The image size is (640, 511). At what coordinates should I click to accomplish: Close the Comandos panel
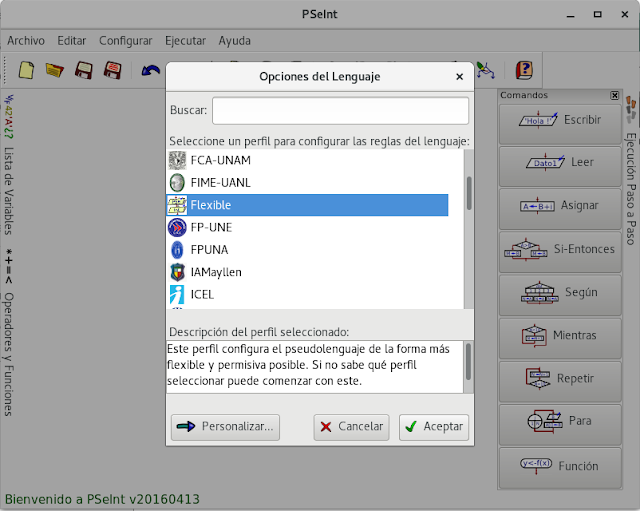click(x=614, y=95)
